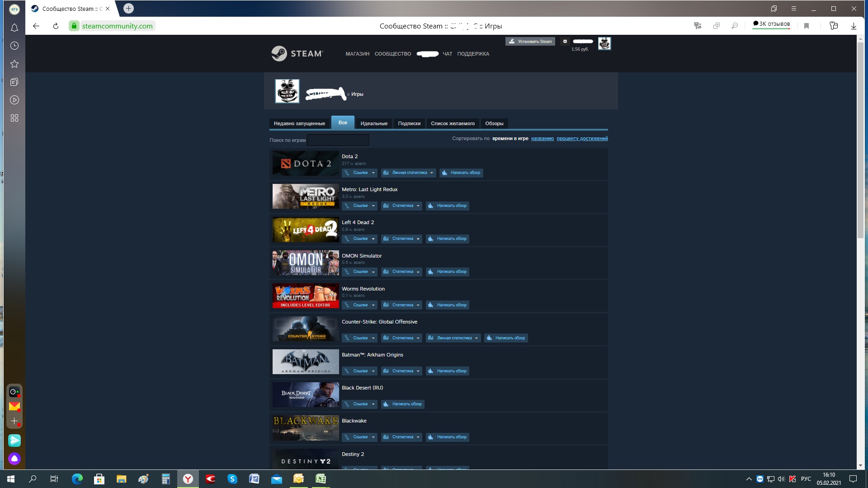Click the browser back arrow
Image resolution: width=868 pixels, height=488 pixels.
36,26
